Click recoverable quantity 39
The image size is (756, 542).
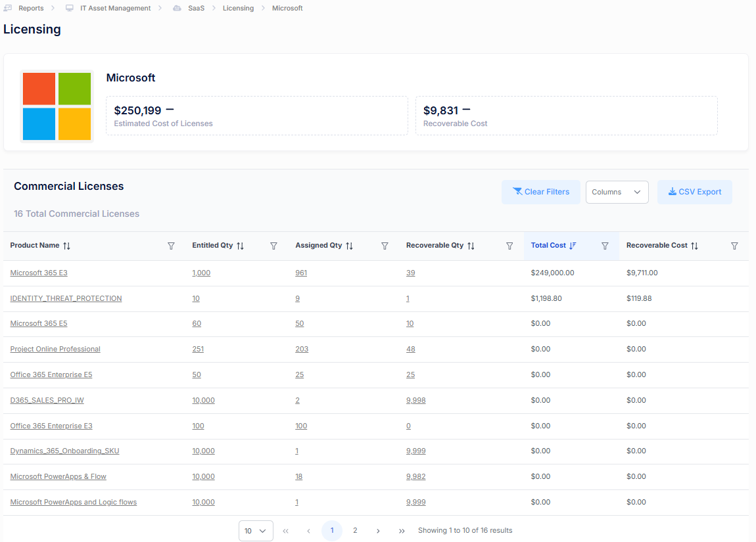410,273
